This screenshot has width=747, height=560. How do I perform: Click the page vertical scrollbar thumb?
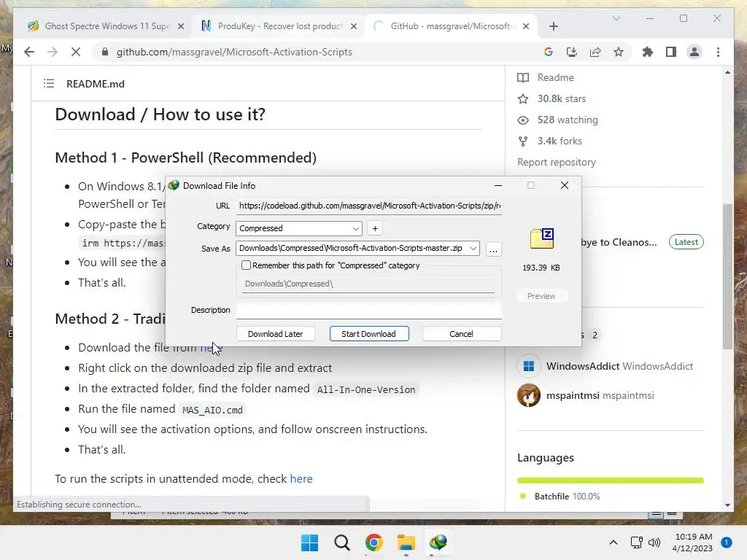point(727,276)
